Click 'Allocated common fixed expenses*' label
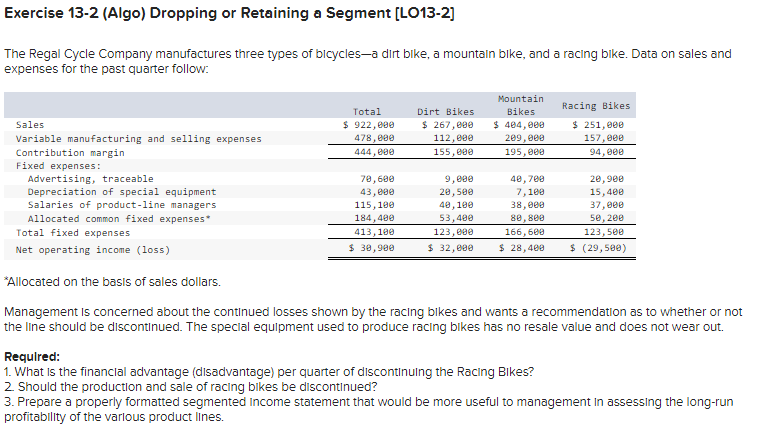Screen dimensions: 769x437 (119, 219)
